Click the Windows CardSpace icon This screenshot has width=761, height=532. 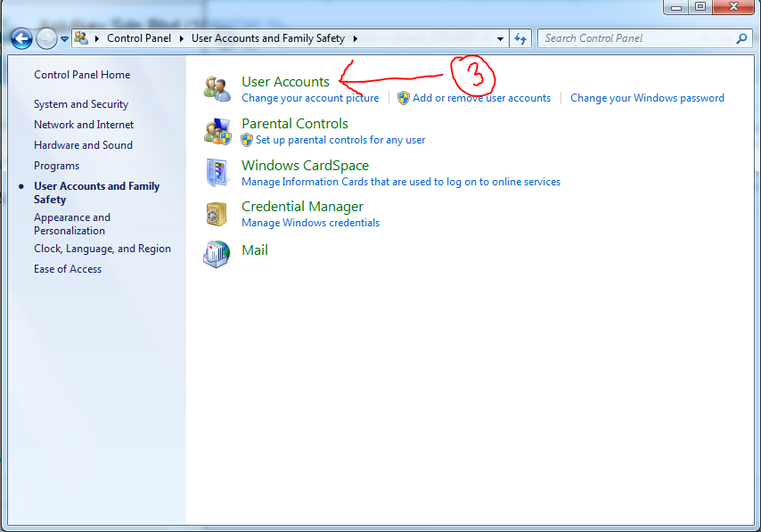click(x=217, y=172)
